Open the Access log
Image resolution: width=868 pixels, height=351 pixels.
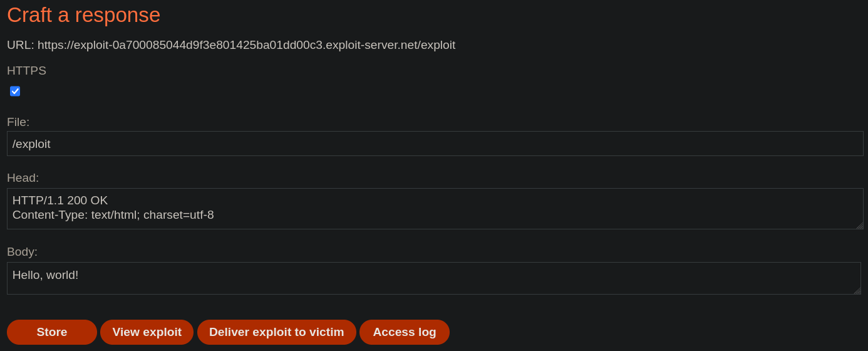[x=404, y=332]
